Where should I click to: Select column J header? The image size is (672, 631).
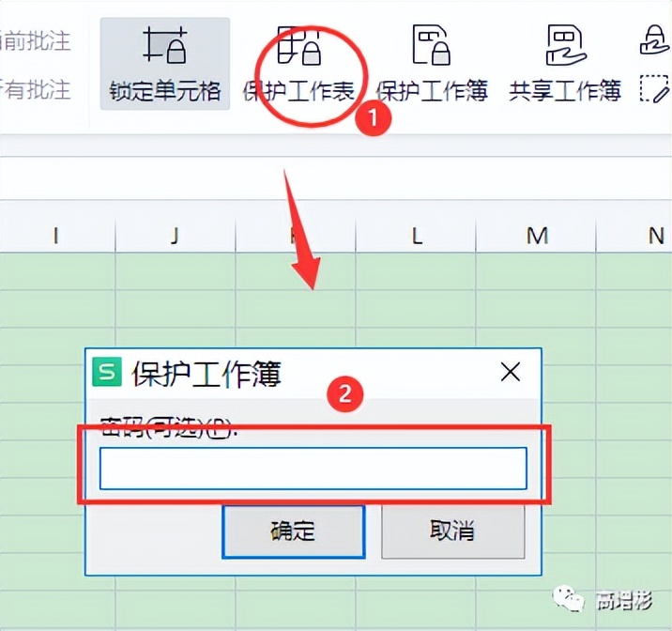click(176, 236)
